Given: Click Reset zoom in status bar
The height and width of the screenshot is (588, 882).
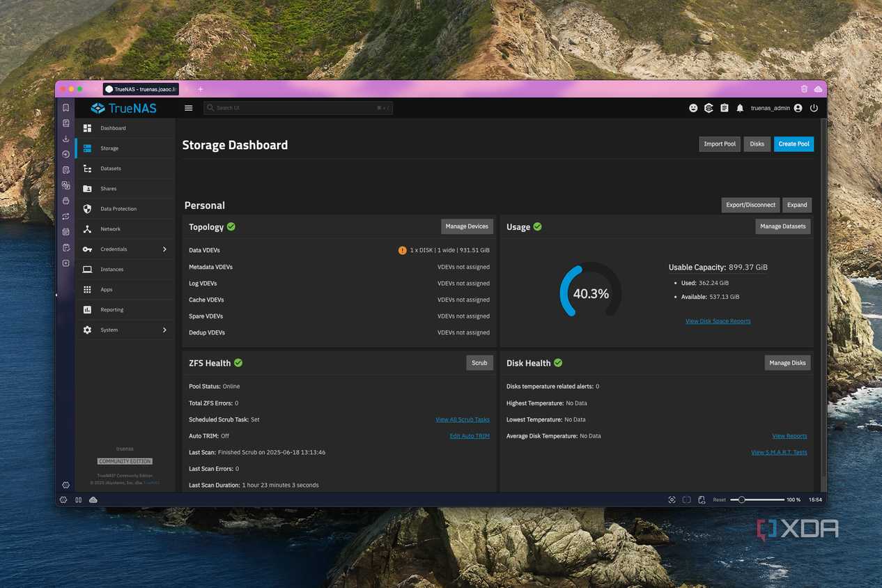Looking at the screenshot, I should point(719,500).
